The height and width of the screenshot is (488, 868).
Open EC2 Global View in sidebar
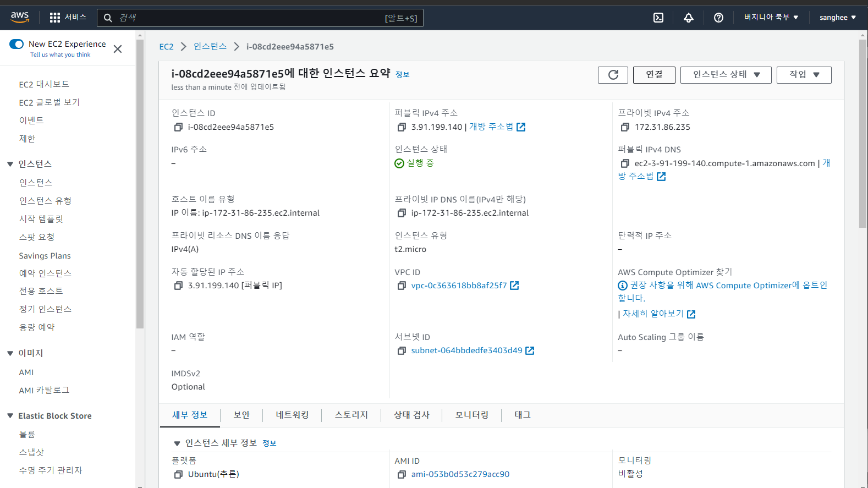point(50,102)
